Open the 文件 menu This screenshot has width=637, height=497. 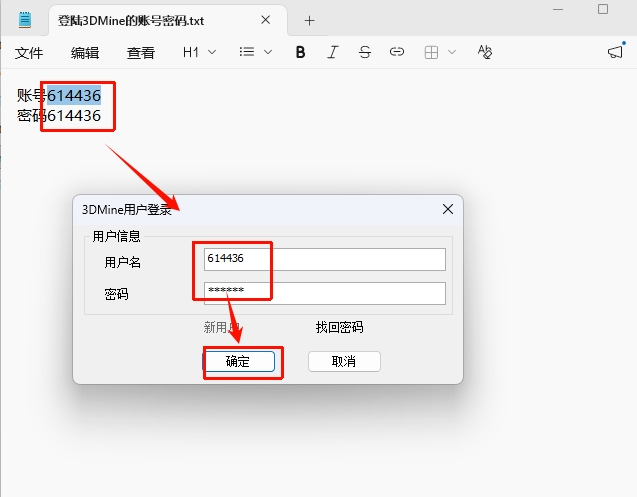coord(29,53)
